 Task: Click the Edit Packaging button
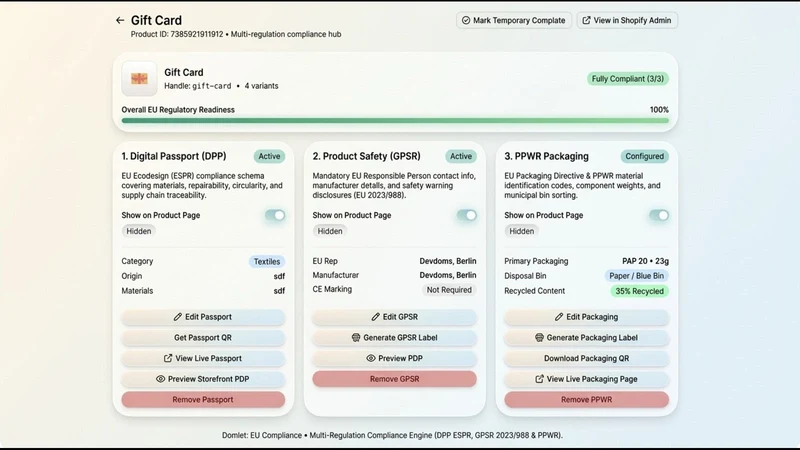coord(586,317)
